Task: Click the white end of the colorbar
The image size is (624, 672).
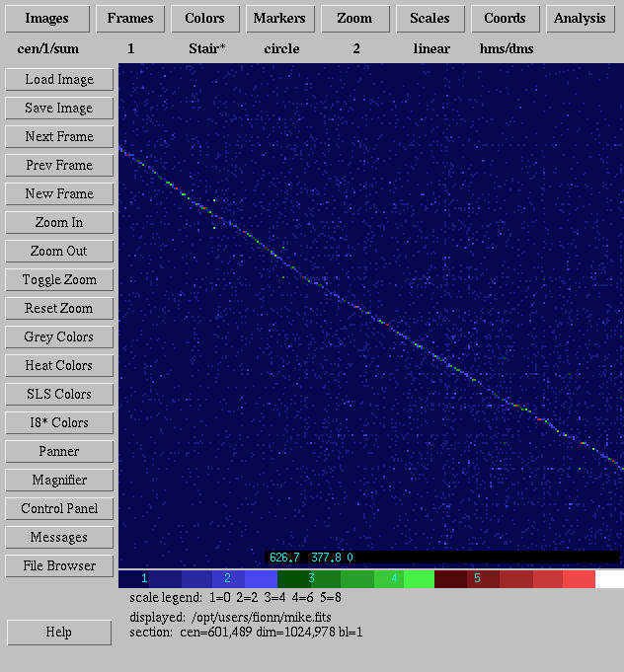Action: (x=609, y=578)
